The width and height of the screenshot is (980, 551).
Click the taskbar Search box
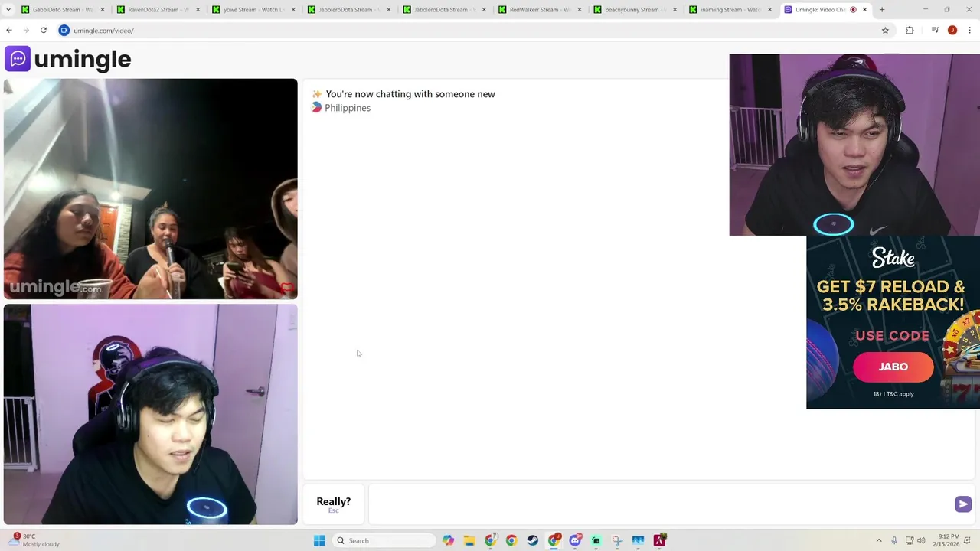385,541
